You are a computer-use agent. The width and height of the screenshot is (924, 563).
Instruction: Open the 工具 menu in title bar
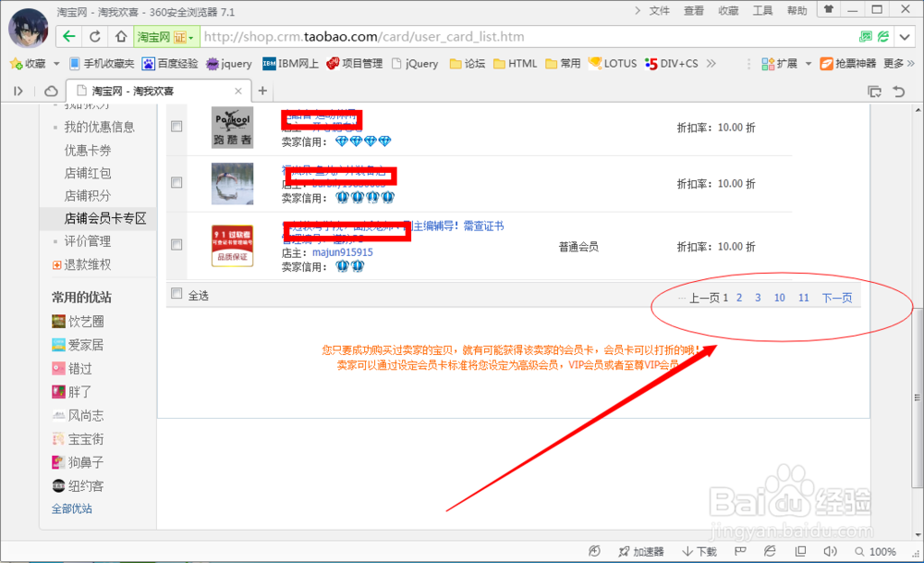764,10
